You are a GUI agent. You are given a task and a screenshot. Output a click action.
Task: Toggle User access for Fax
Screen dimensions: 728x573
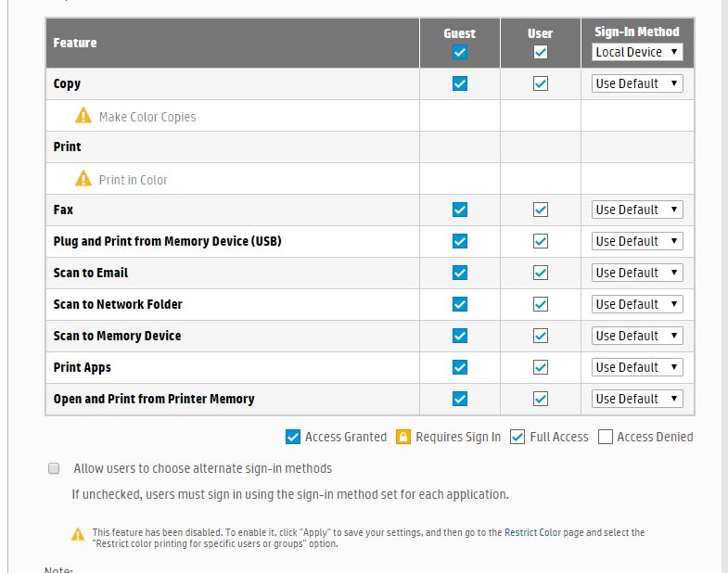pyautogui.click(x=541, y=210)
